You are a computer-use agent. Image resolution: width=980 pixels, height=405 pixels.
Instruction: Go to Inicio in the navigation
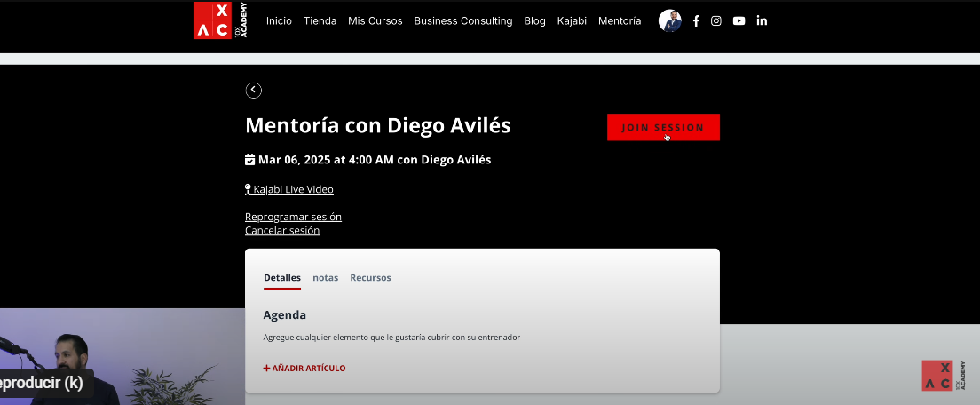[x=279, y=20]
